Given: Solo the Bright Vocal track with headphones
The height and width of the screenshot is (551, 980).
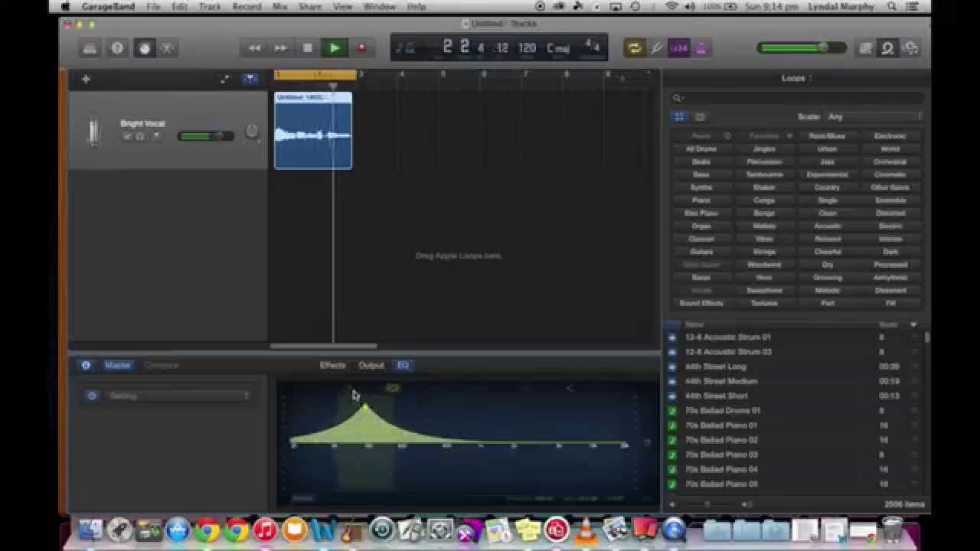Looking at the screenshot, I should coord(140,136).
